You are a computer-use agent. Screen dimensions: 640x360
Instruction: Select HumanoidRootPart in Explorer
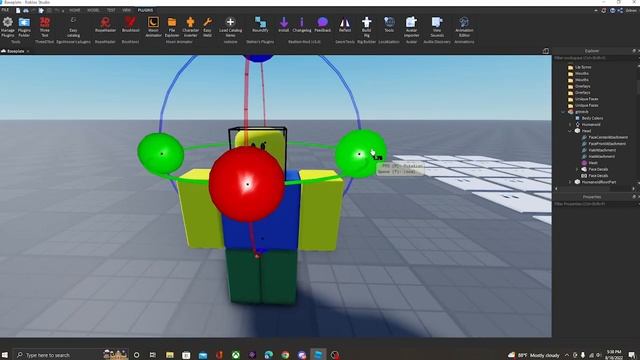[x=599, y=182]
